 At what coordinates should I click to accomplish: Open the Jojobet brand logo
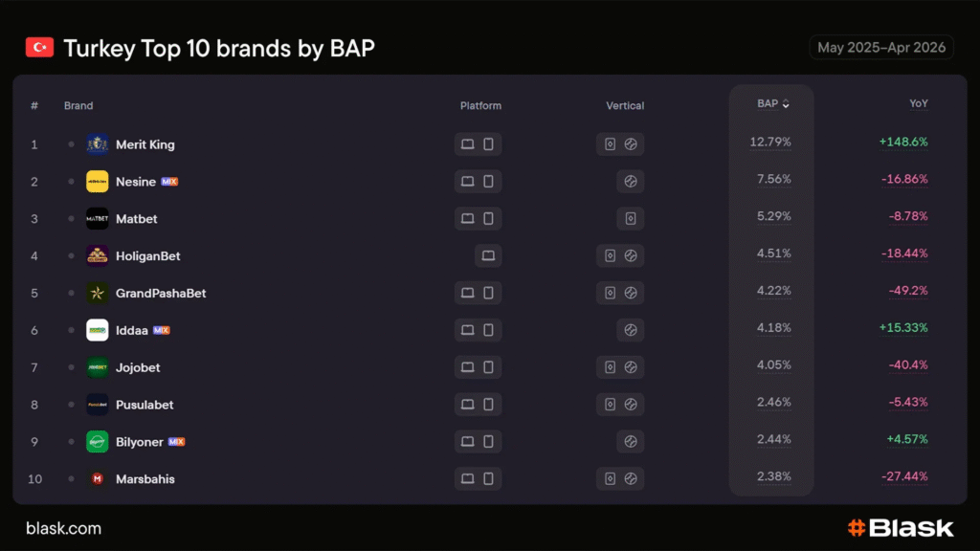[x=97, y=367]
